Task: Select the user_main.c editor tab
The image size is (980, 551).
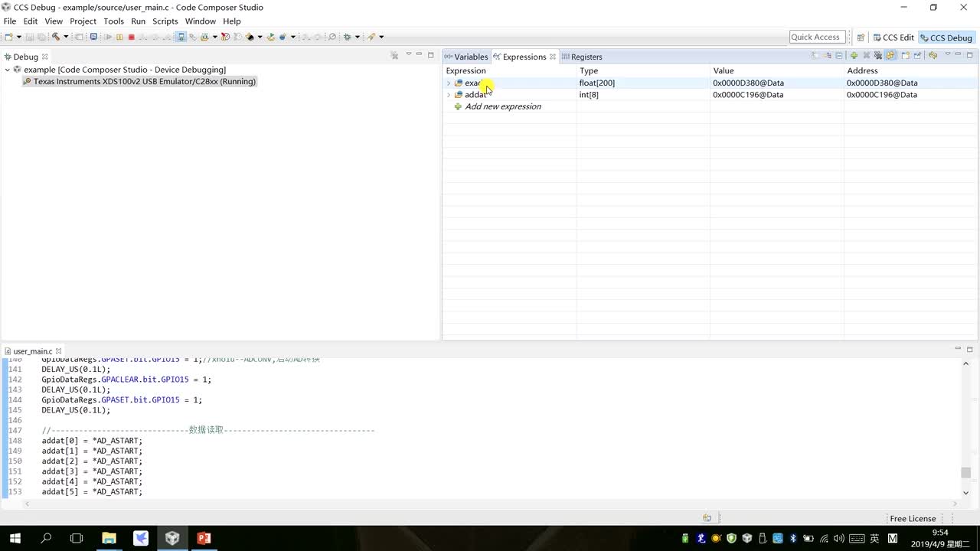Action: point(33,351)
